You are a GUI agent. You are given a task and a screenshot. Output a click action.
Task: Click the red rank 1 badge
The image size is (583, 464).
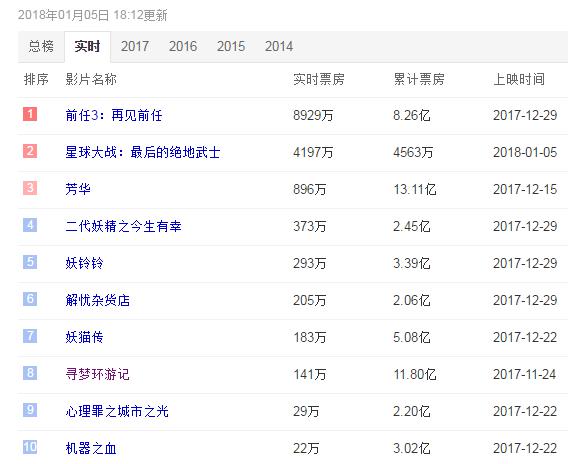coord(30,114)
